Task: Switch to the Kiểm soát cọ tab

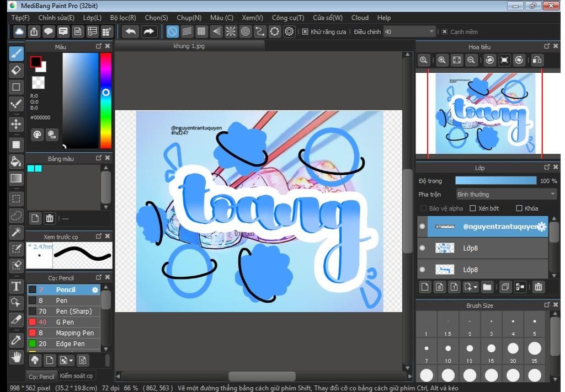Action: 76,376
